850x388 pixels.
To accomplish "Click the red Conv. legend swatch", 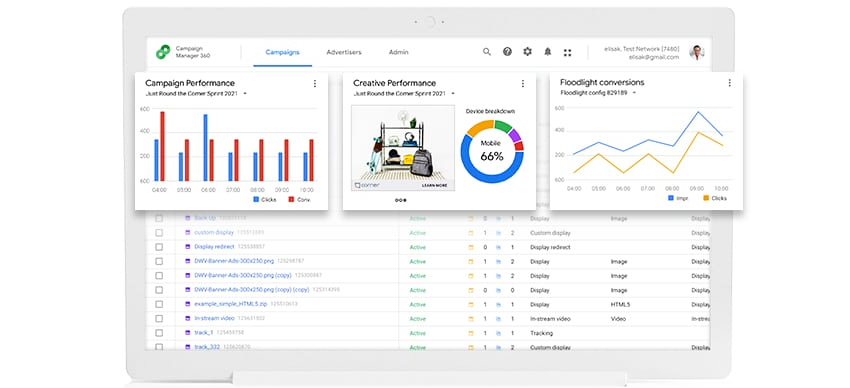I will click(x=291, y=199).
